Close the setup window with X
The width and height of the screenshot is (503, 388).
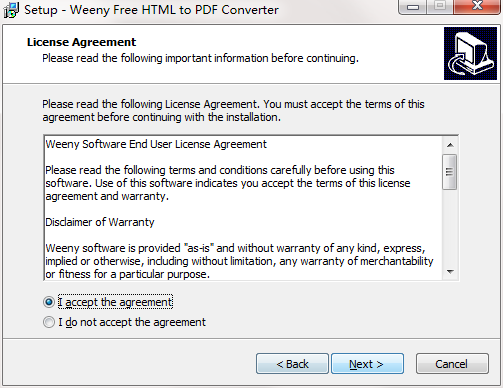477,6
